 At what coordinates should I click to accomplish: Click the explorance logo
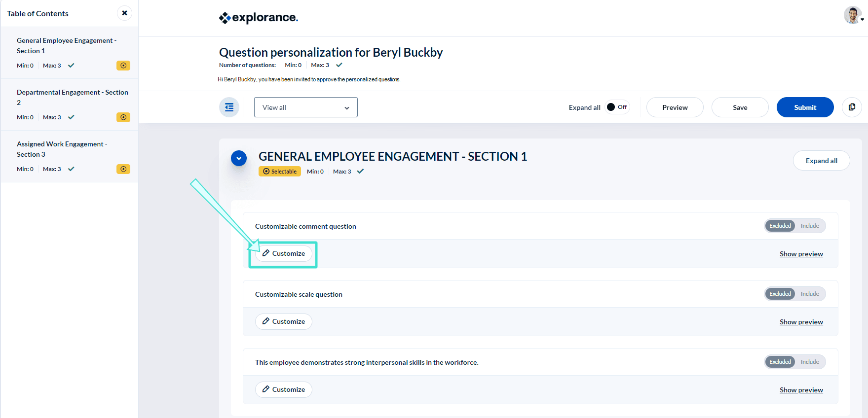pyautogui.click(x=259, y=18)
